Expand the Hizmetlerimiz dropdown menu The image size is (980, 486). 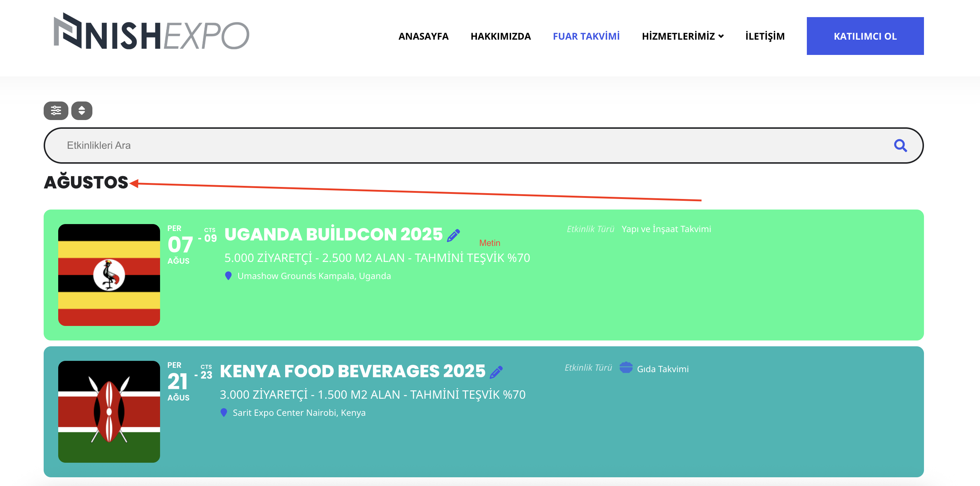tap(682, 36)
